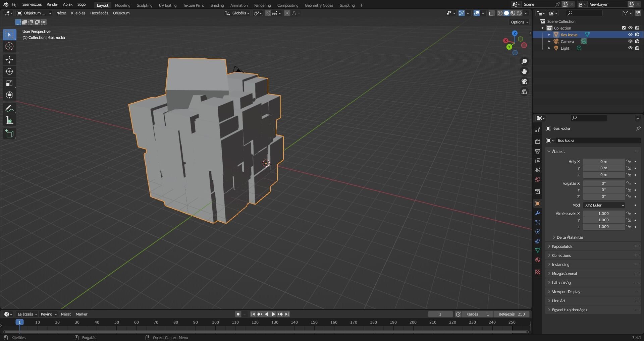644x341 pixels.
Task: Disable Camera in renders
Action: pyautogui.click(x=637, y=41)
